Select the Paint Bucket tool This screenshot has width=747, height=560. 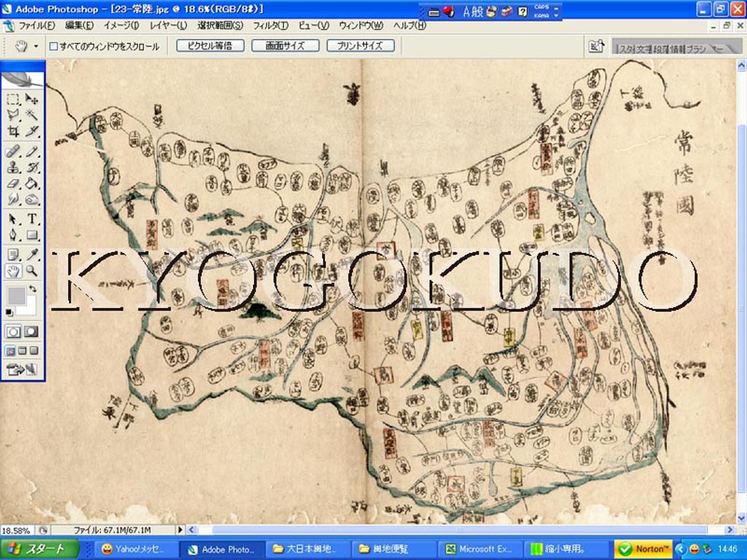(31, 183)
